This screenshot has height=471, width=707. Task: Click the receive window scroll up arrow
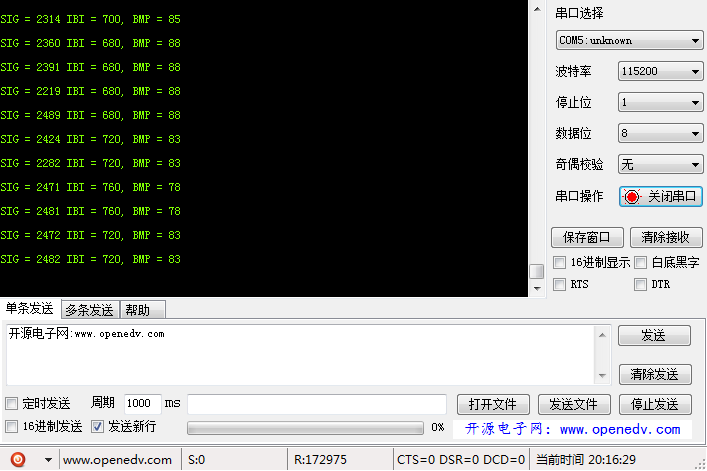tap(537, 9)
